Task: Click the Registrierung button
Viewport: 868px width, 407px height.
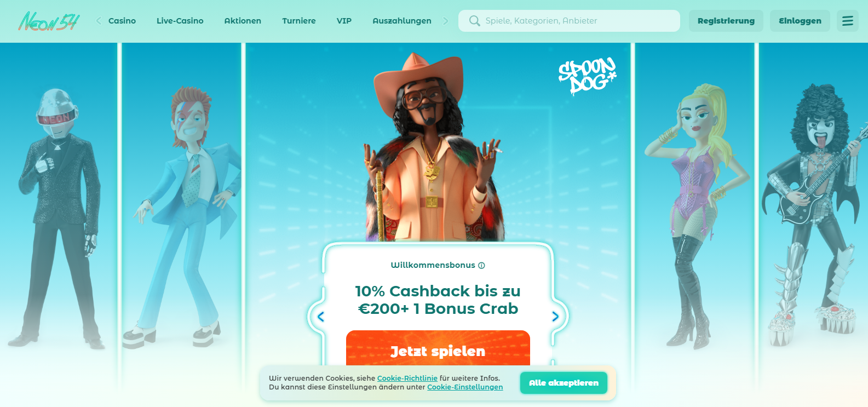Action: 726,21
